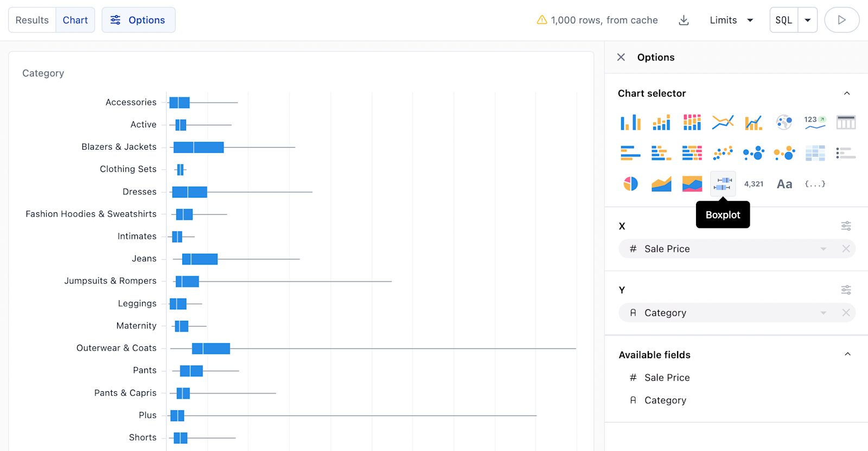Screen dimensions: 868x451
Task: Switch to the Results tab
Action: pyautogui.click(x=32, y=20)
